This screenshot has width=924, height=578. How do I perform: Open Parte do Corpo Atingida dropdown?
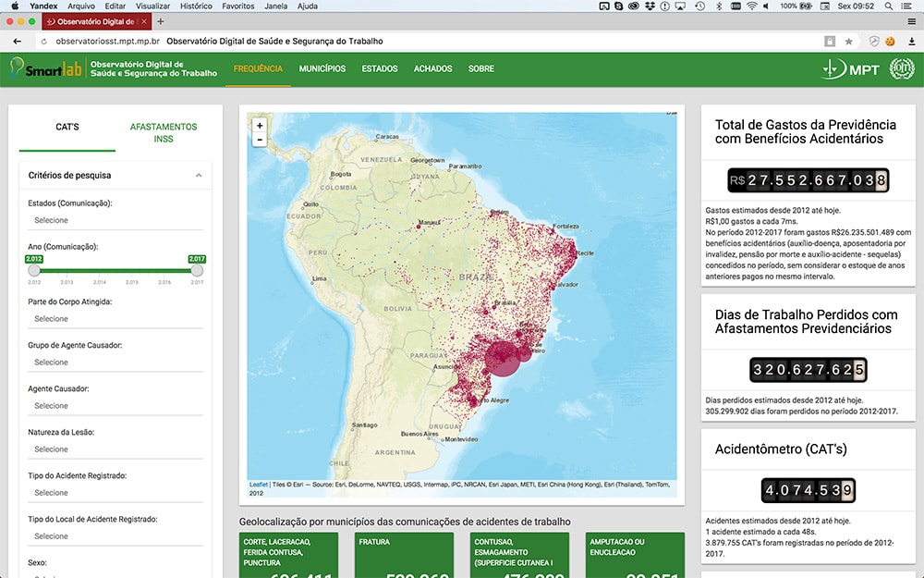click(115, 318)
